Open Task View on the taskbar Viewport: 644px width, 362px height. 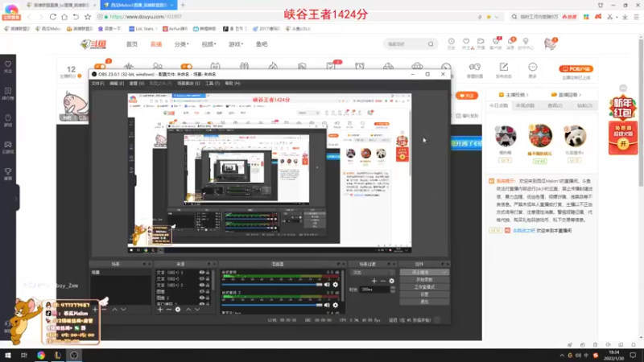click(24, 355)
